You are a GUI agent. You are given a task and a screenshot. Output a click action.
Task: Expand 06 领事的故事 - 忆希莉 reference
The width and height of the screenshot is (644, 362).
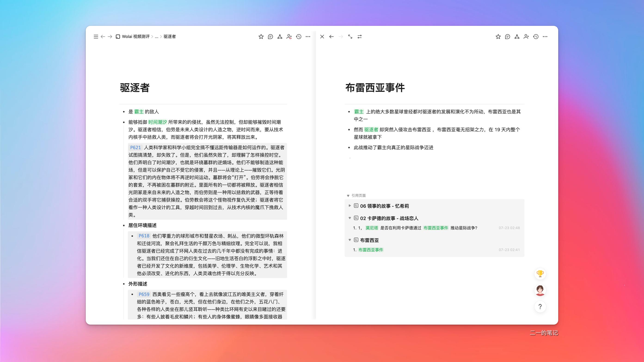[x=350, y=206]
